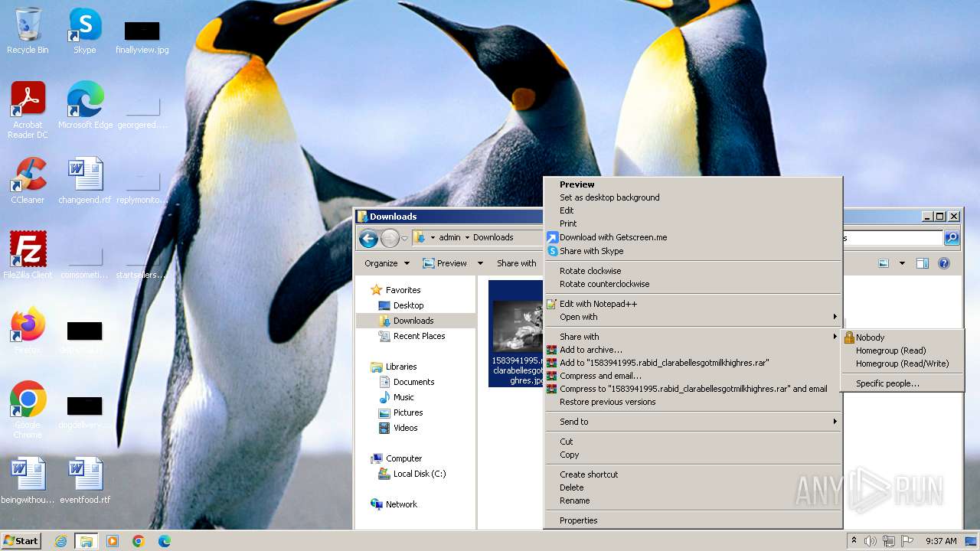Click the volume speaker tray icon

click(871, 541)
